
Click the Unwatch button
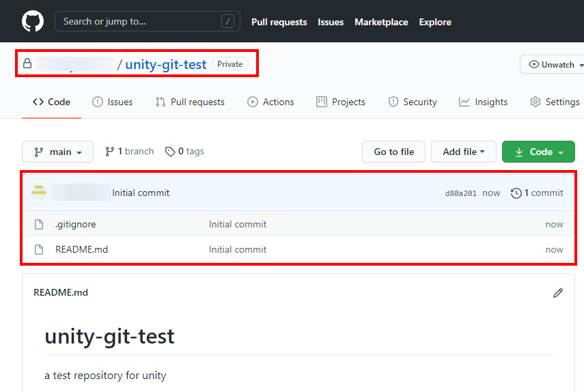pos(552,64)
